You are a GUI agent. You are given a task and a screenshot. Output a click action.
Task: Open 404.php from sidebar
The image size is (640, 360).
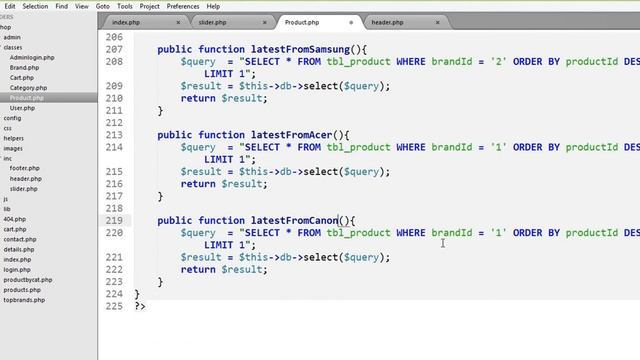pos(15,219)
